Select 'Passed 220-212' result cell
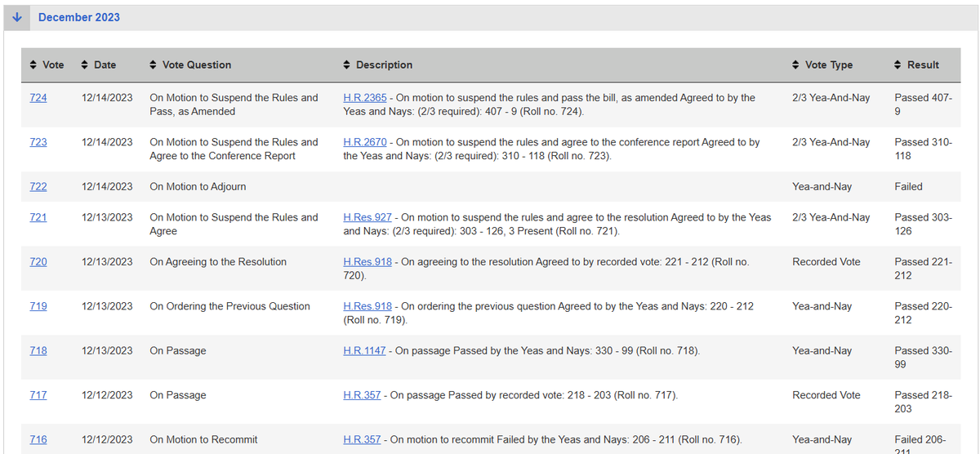Image resolution: width=980 pixels, height=454 pixels. [x=923, y=313]
